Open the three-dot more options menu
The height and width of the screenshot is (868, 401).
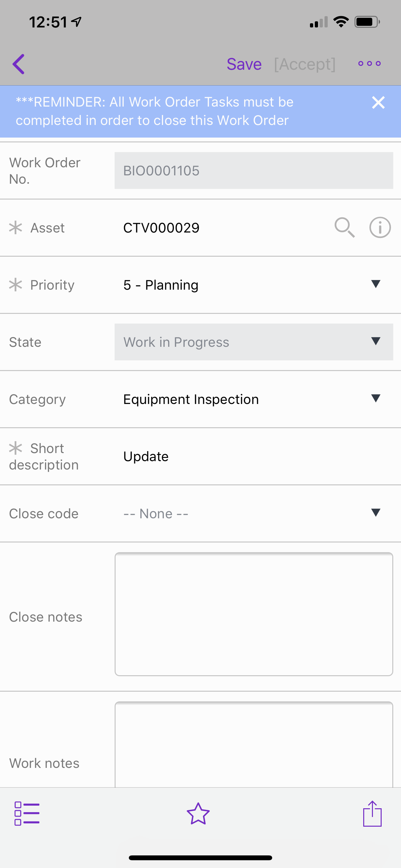tap(369, 64)
